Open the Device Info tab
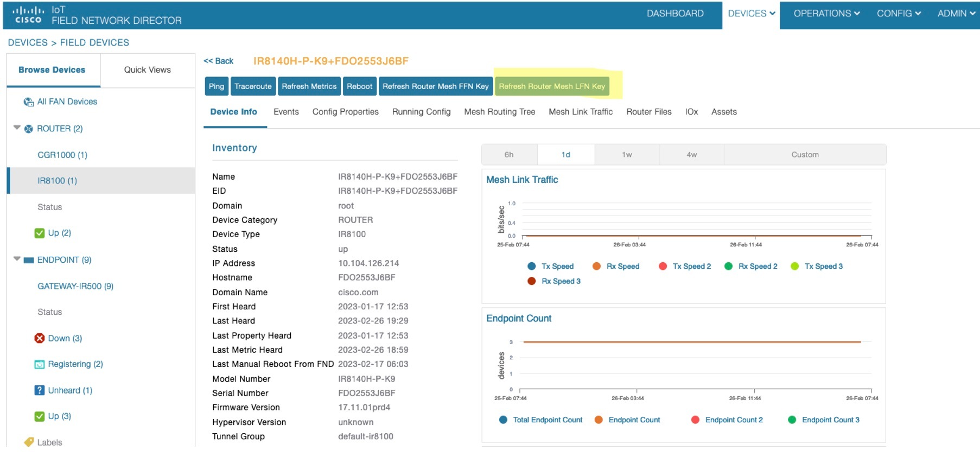Viewport: 980px width, 469px height. click(x=234, y=112)
